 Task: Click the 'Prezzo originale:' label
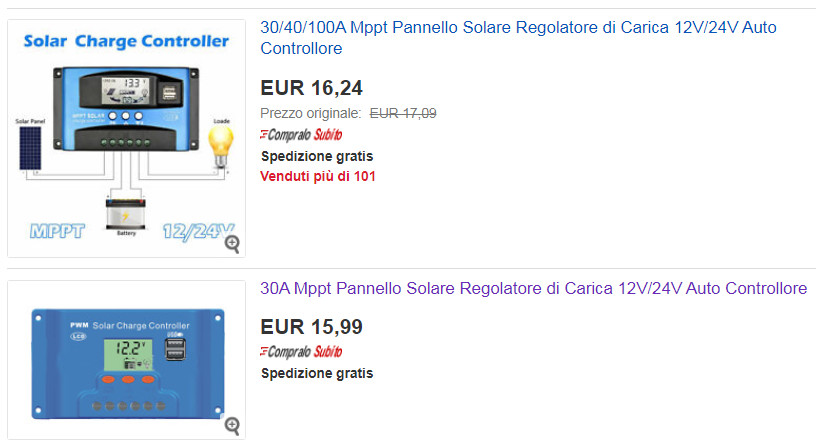[x=310, y=114]
